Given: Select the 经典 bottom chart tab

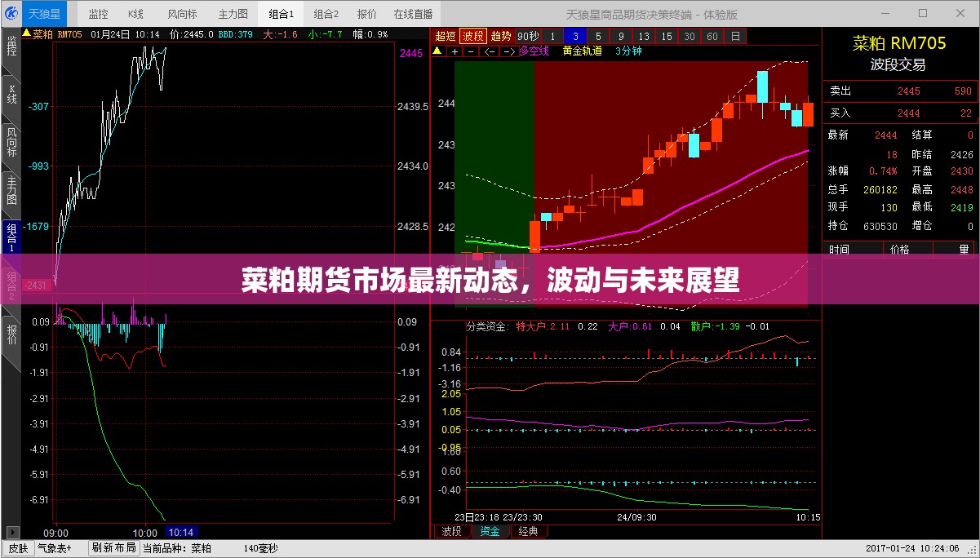Looking at the screenshot, I should [x=528, y=531].
